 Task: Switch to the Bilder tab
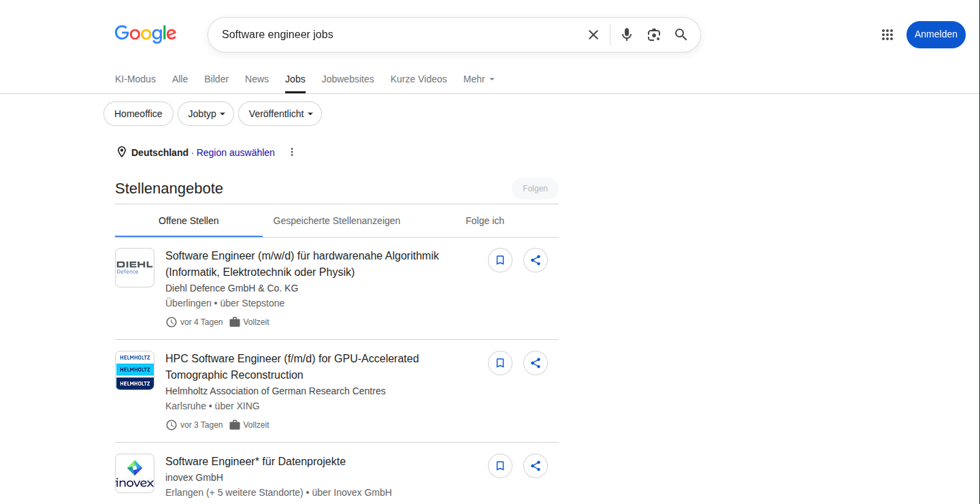click(x=216, y=79)
